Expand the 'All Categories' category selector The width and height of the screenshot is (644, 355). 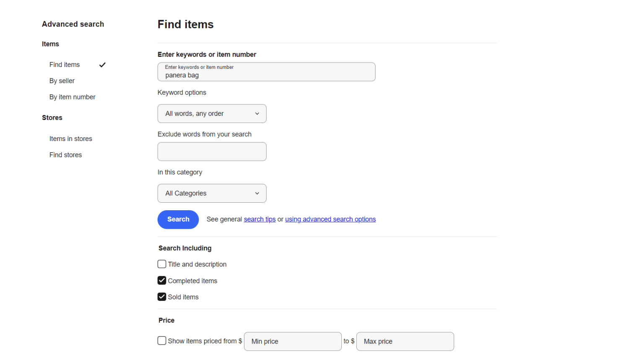pos(212,193)
